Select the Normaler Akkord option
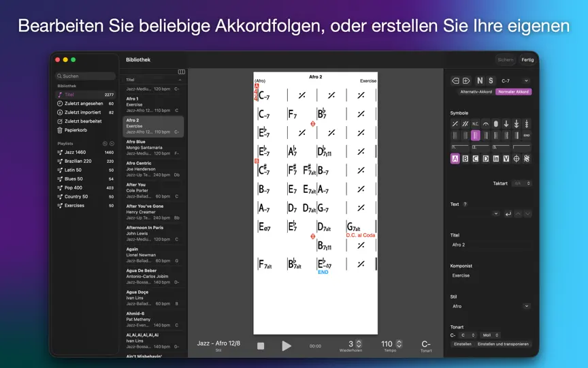Screen dimensions: 588x368 click(513, 91)
